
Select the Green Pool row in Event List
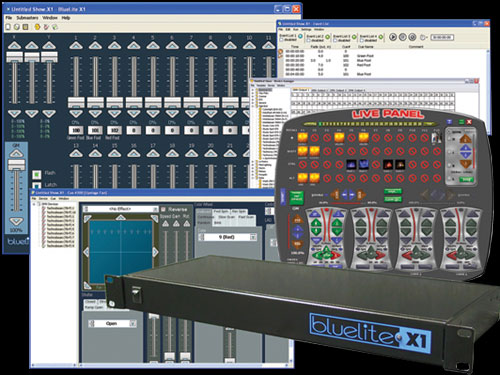(x=383, y=56)
